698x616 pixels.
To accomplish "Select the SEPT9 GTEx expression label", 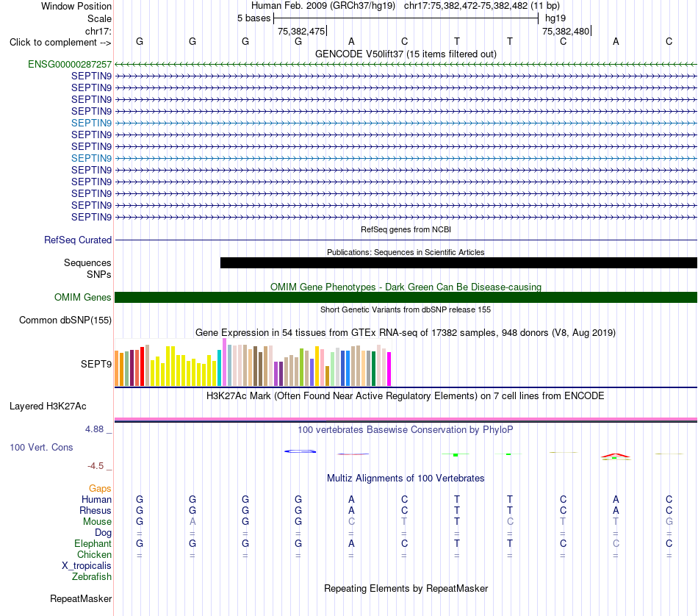I will pyautogui.click(x=96, y=365).
